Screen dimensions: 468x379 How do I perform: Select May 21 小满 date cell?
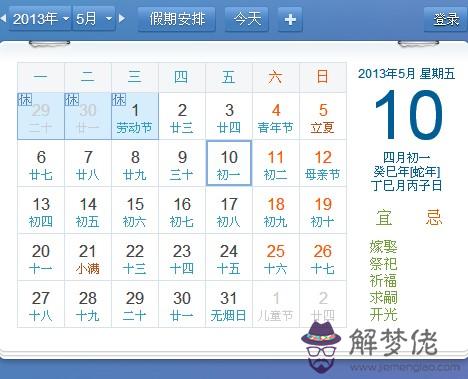tap(88, 257)
